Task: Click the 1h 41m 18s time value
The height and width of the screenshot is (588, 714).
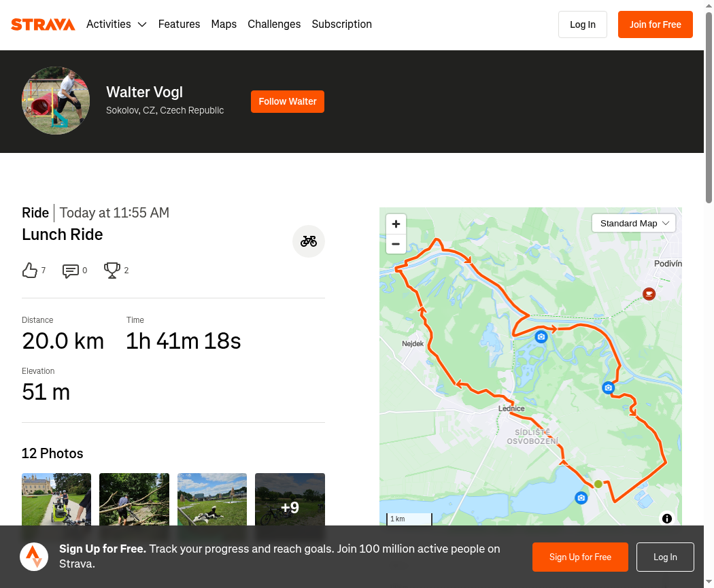Action: [x=184, y=341]
